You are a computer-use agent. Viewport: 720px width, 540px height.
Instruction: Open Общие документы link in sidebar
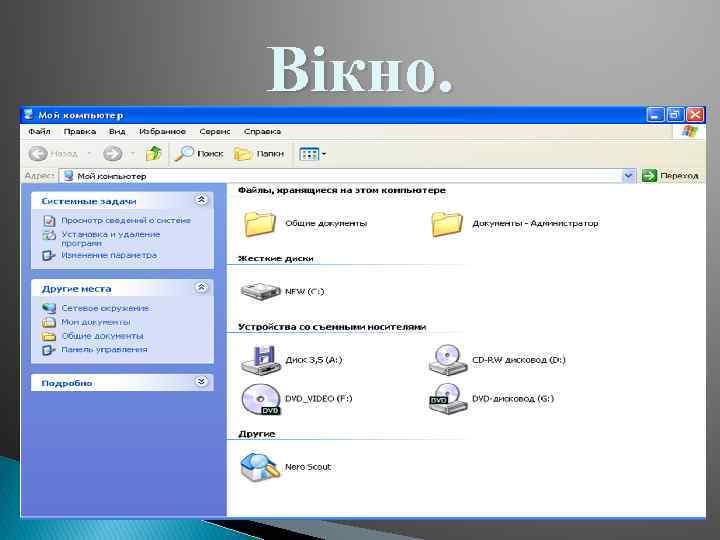click(103, 336)
